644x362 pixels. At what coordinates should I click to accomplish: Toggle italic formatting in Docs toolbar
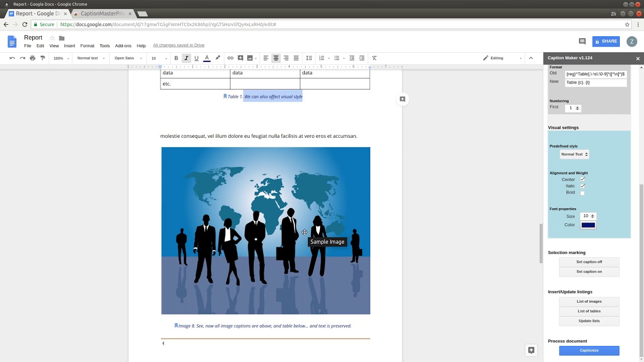pos(186,58)
